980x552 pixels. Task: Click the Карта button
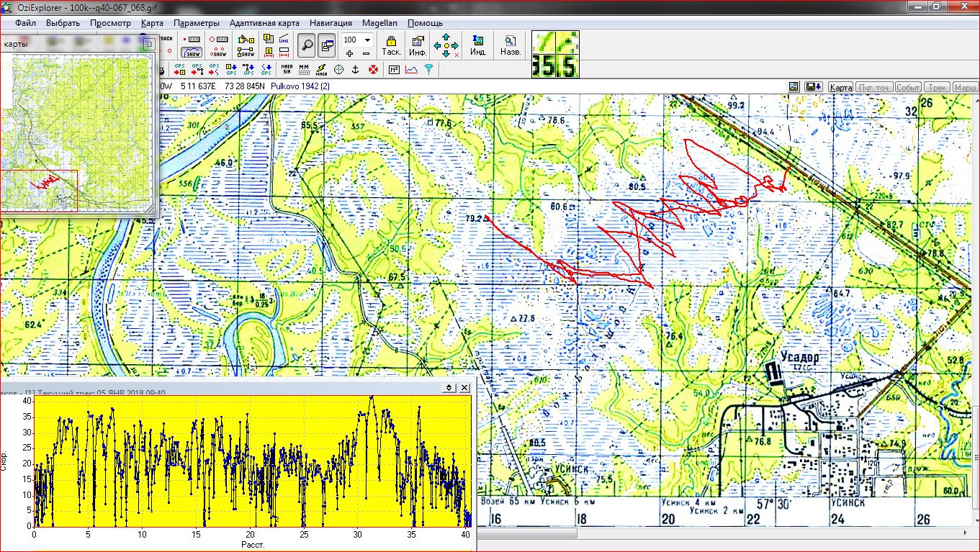(x=840, y=87)
